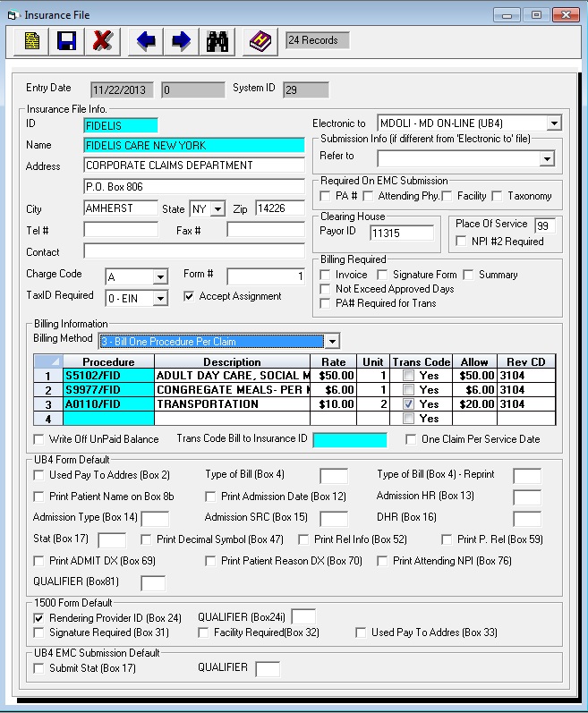Go to next record with right arrow

pyautogui.click(x=181, y=41)
